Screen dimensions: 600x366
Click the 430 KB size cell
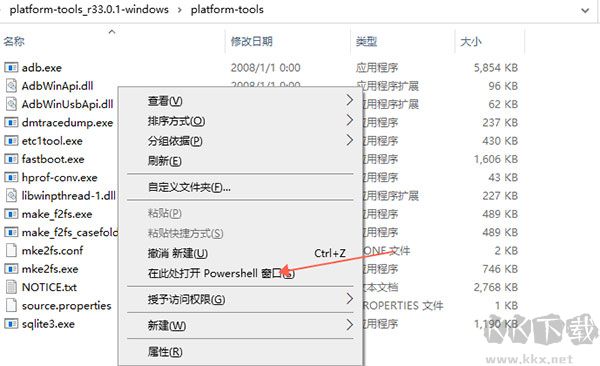[x=500, y=141]
